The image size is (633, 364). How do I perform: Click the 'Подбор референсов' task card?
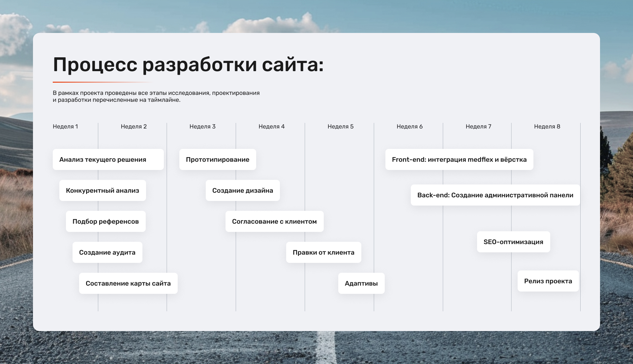click(x=105, y=221)
